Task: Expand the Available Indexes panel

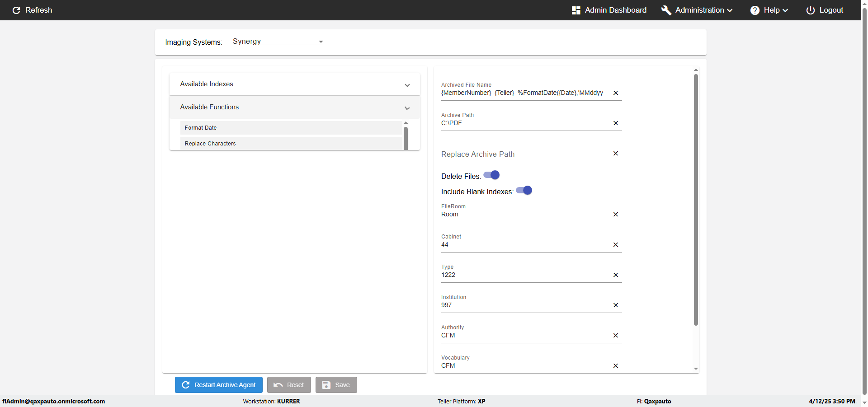Action: tap(294, 84)
